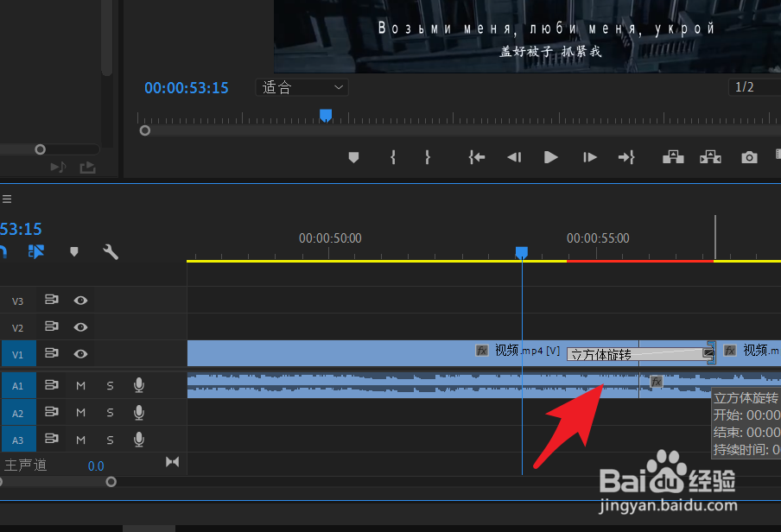Toggle sync lock for track A3
Image resolution: width=781 pixels, height=532 pixels.
click(x=51, y=439)
